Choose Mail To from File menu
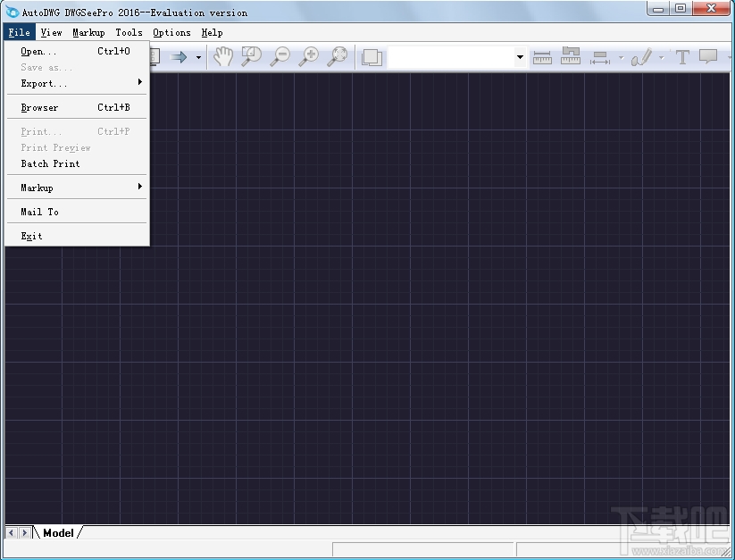735x560 pixels. [x=77, y=212]
